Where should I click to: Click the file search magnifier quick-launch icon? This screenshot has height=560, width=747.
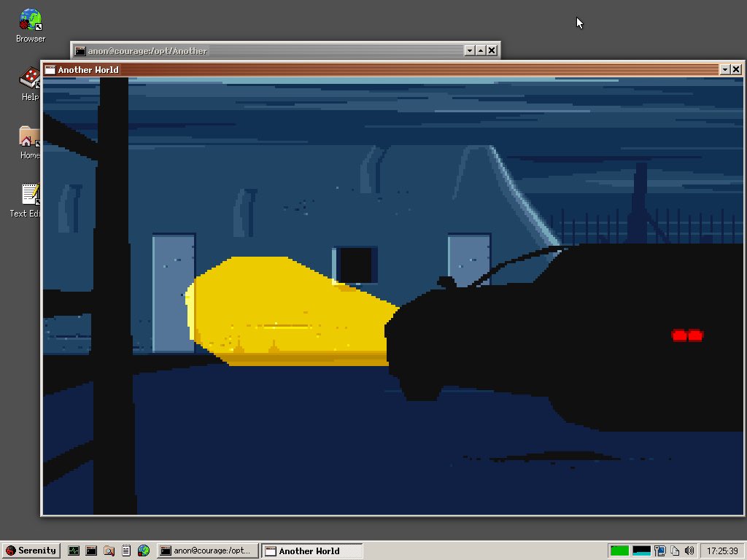[x=109, y=551]
